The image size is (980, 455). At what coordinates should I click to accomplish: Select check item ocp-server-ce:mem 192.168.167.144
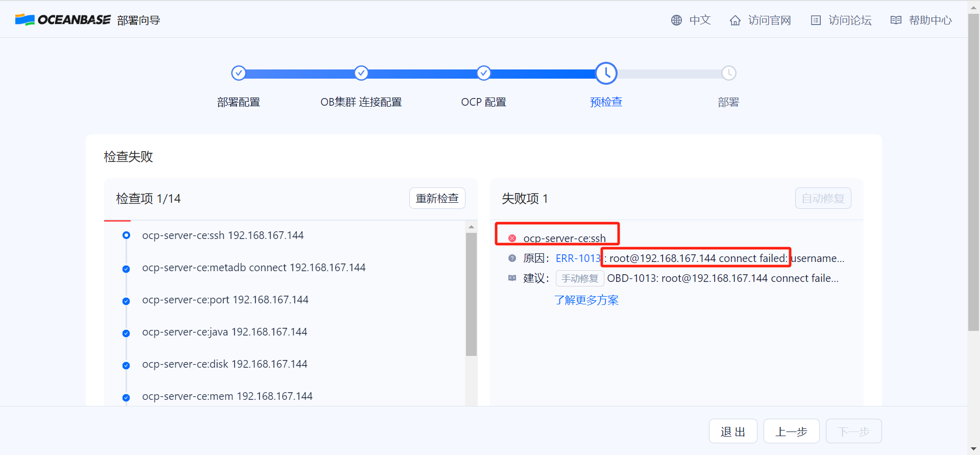(x=228, y=396)
